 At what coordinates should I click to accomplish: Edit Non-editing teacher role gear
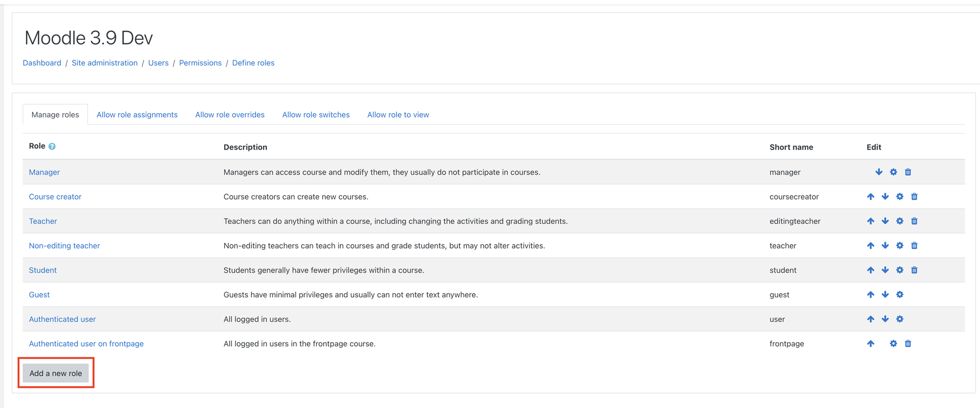(x=900, y=246)
